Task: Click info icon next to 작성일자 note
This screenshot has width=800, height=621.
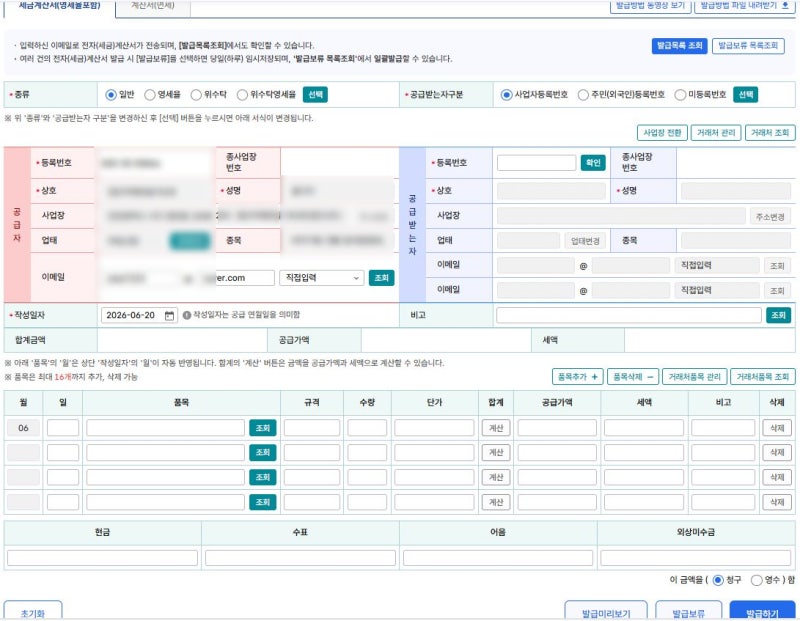Action: pos(187,315)
